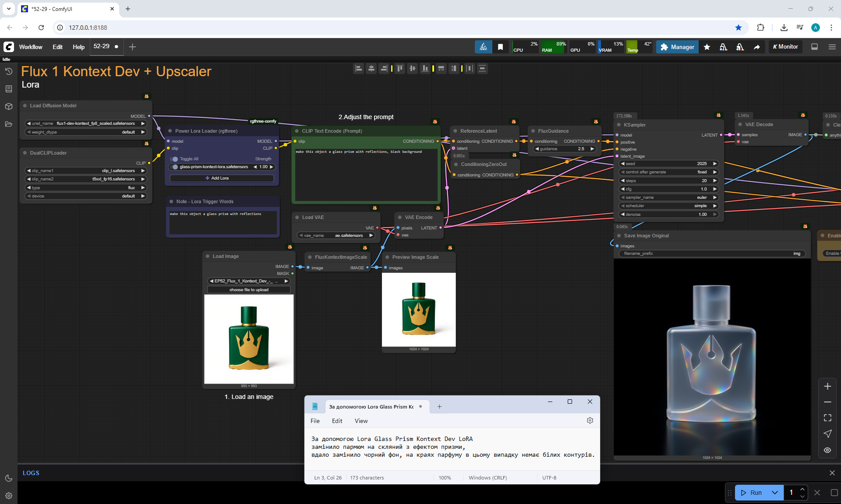Open the node library sidebar icon
The width and height of the screenshot is (841, 504).
tap(8, 89)
